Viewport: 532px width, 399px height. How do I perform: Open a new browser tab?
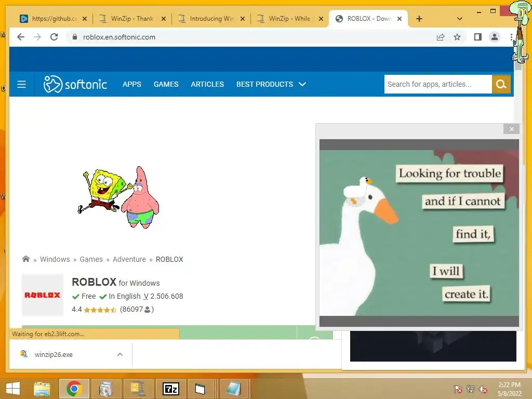[x=419, y=19]
